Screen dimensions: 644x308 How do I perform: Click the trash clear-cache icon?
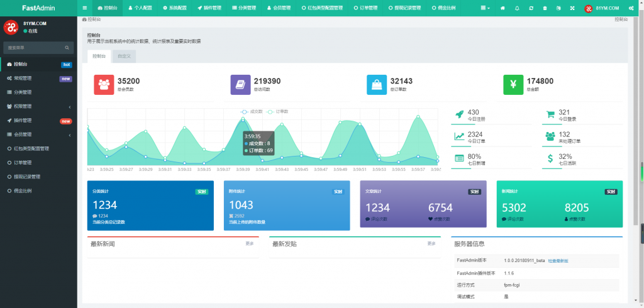tap(545, 8)
